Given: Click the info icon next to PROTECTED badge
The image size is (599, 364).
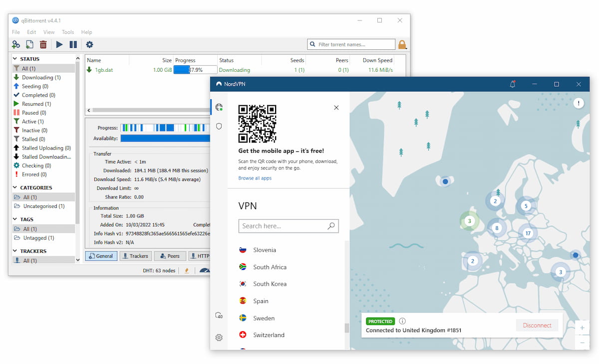Looking at the screenshot, I should pyautogui.click(x=402, y=321).
